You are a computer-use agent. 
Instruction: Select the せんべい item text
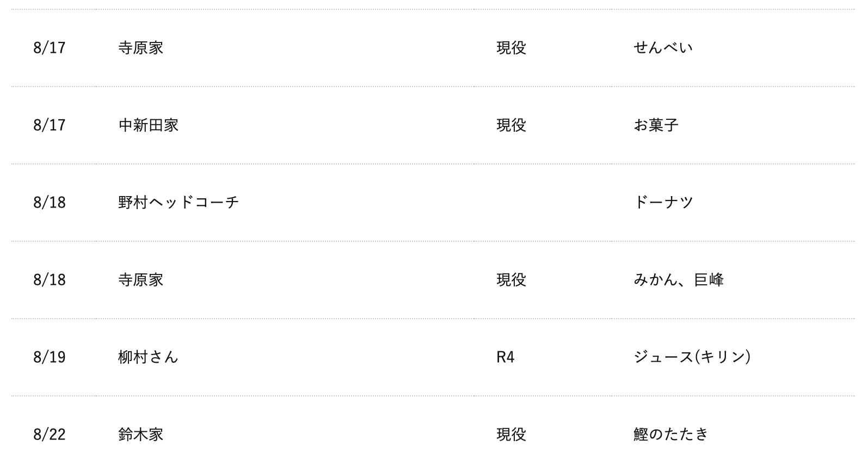pos(663,48)
